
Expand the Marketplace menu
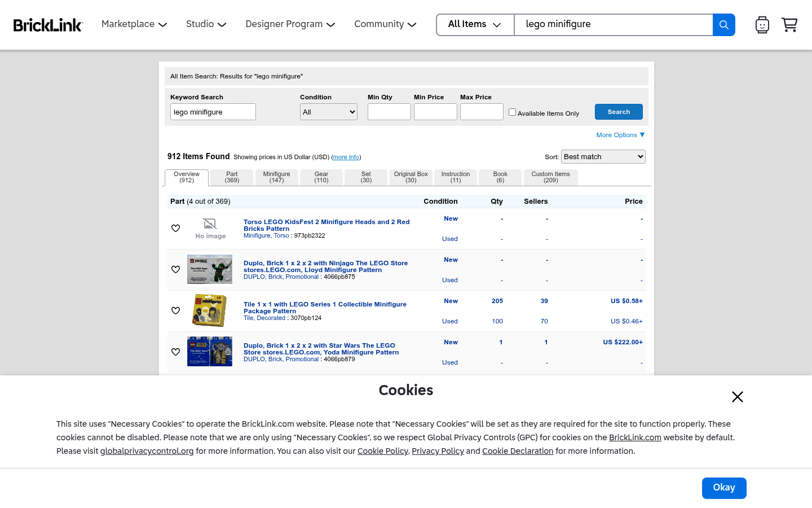(134, 24)
